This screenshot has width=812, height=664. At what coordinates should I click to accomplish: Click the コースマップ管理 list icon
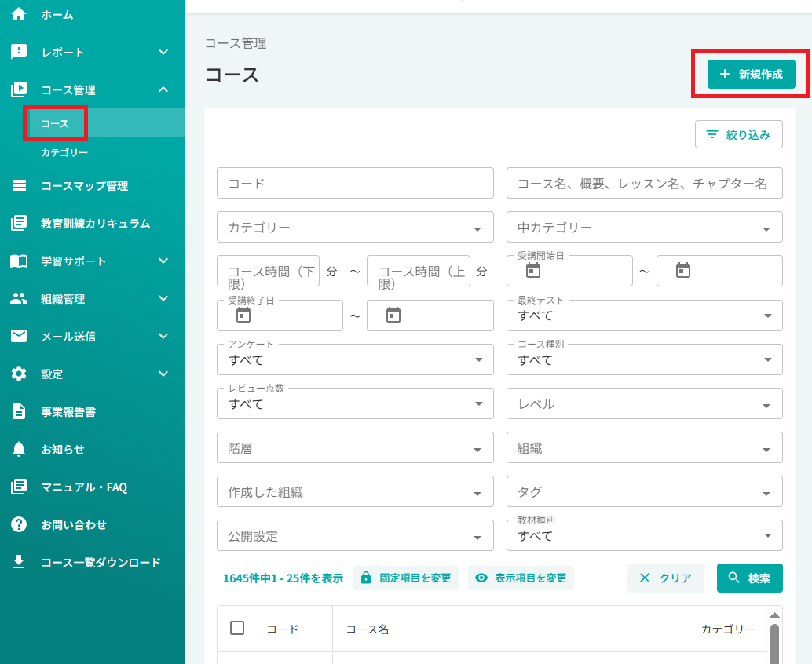click(x=19, y=185)
